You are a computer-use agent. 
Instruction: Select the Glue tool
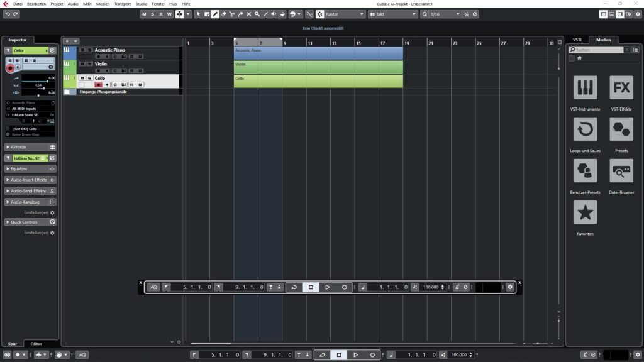pyautogui.click(x=240, y=14)
